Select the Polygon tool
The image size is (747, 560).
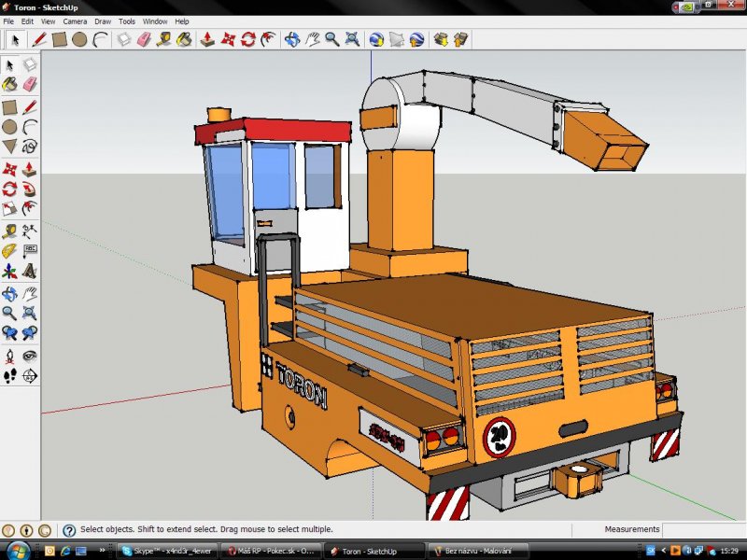[9, 147]
